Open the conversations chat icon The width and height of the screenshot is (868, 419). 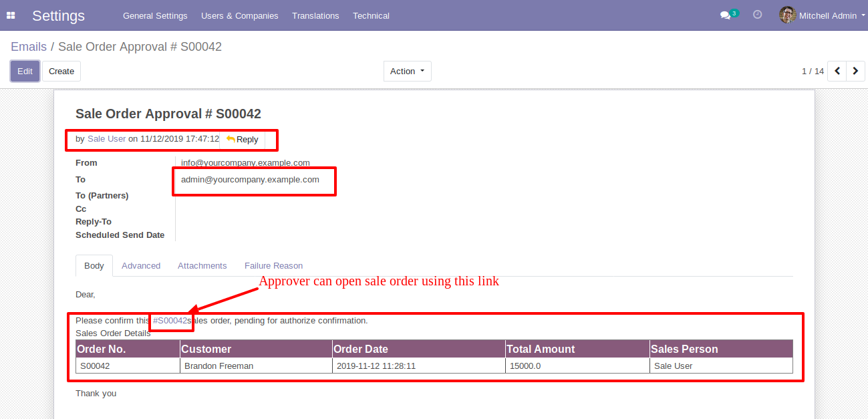point(725,15)
